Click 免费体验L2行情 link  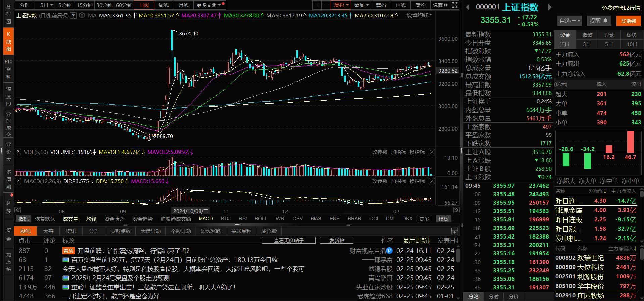point(621,8)
